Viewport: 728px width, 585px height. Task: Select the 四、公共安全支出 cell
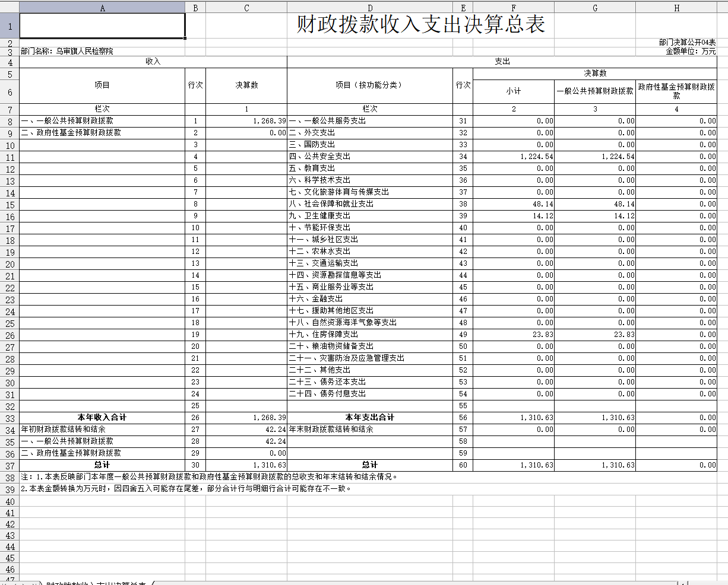(370, 157)
